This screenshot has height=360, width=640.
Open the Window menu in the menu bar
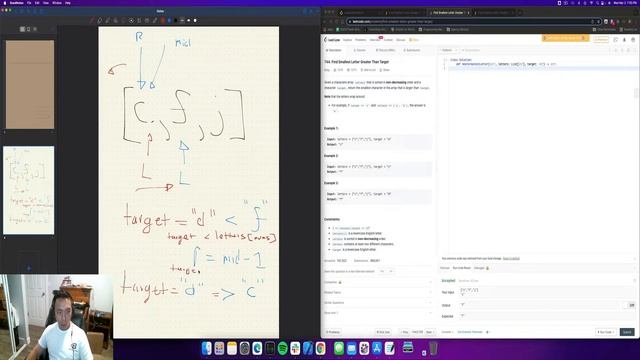57,3
